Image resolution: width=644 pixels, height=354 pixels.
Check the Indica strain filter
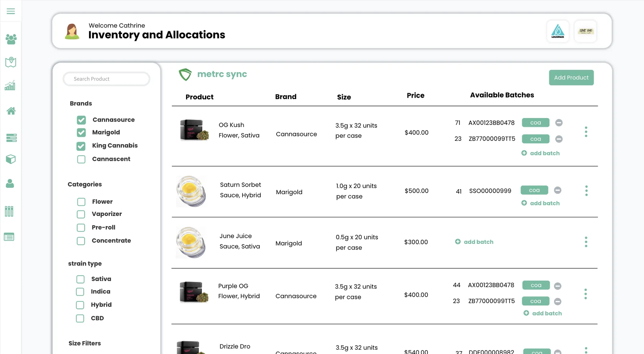[x=80, y=292]
